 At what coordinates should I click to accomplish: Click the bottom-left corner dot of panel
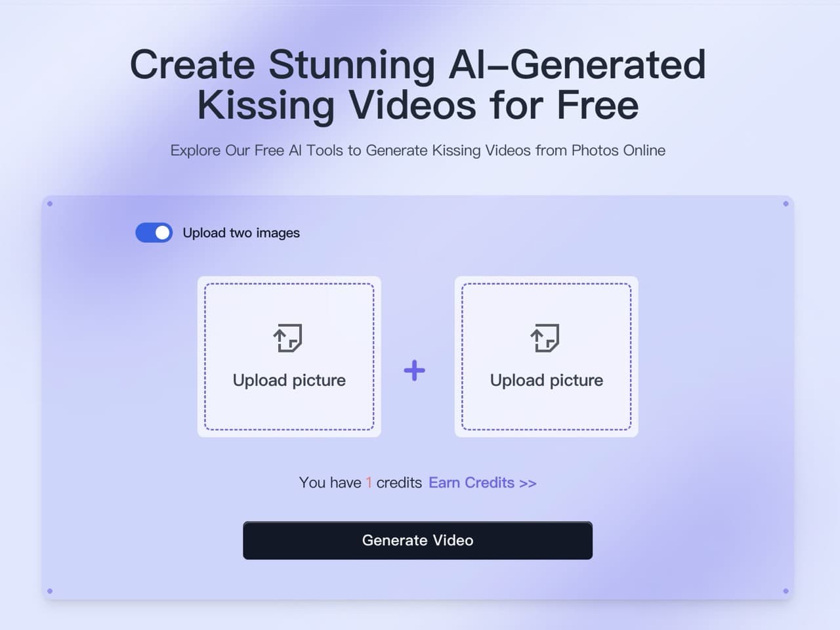point(50,591)
